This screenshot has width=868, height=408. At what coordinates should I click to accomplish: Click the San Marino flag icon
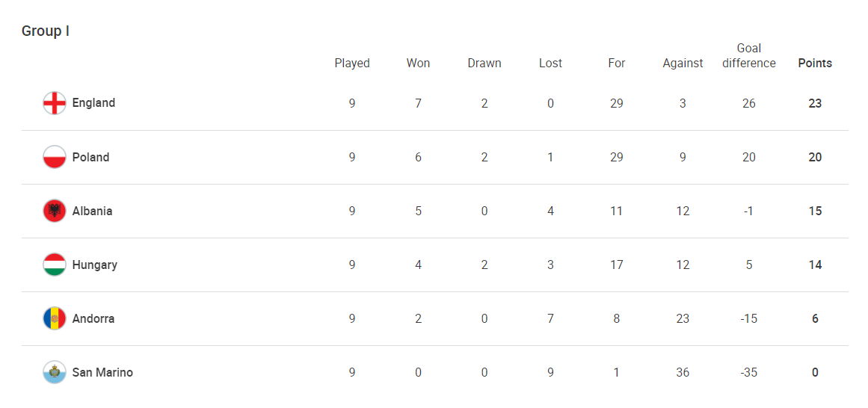point(55,372)
